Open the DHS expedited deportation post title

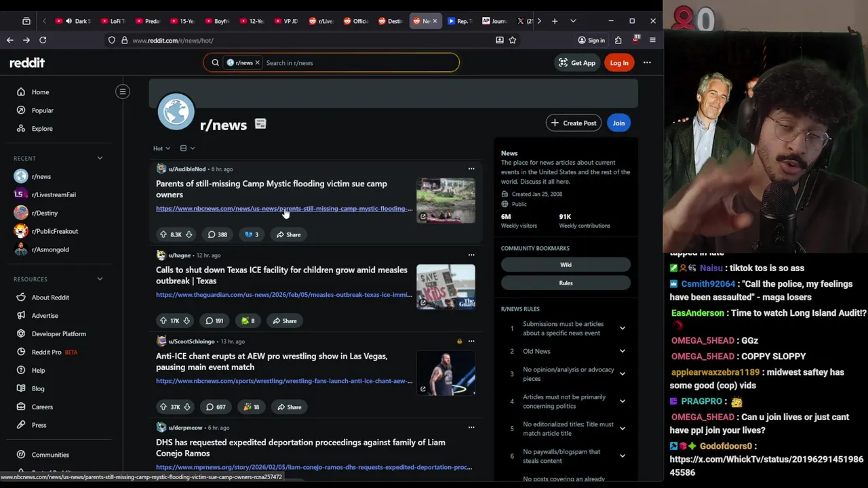(300, 448)
